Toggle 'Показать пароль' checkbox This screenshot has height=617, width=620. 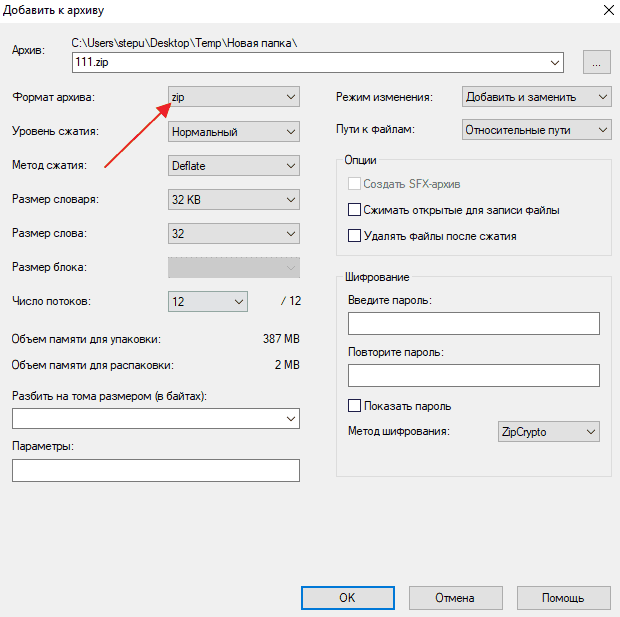(353, 406)
